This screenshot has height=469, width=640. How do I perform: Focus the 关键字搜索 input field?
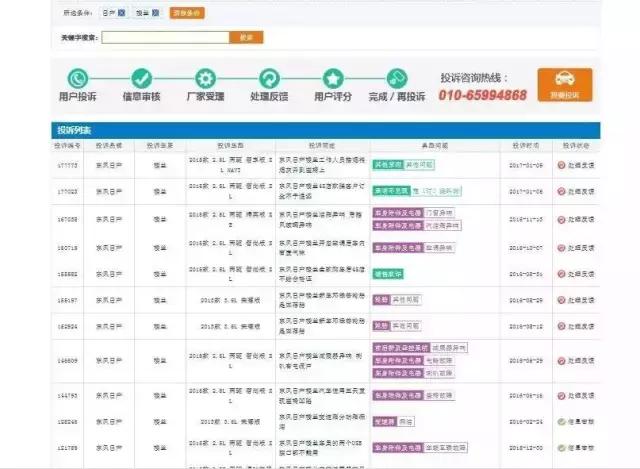(x=165, y=38)
